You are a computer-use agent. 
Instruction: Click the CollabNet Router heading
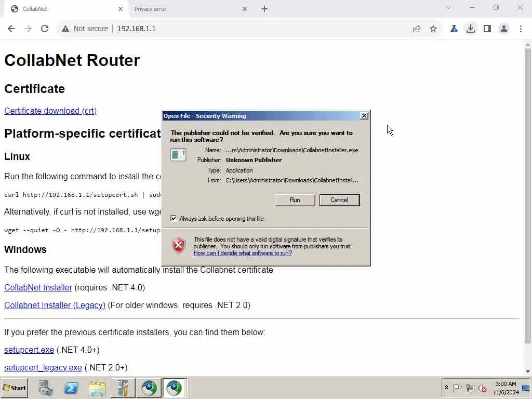point(72,60)
